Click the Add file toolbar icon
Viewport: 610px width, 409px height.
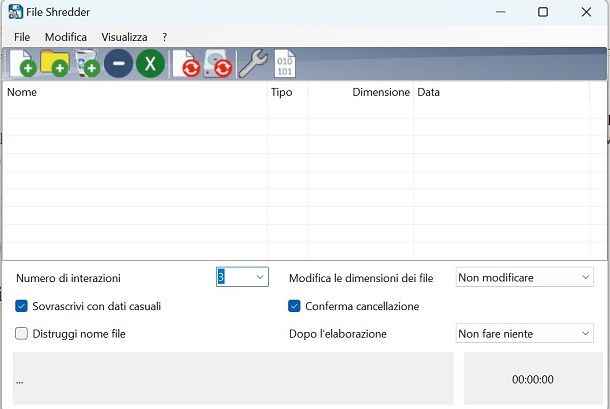23,63
